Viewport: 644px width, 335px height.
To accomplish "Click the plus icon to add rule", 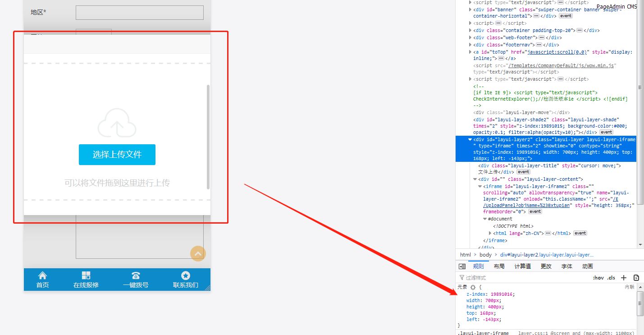I will [x=624, y=278].
